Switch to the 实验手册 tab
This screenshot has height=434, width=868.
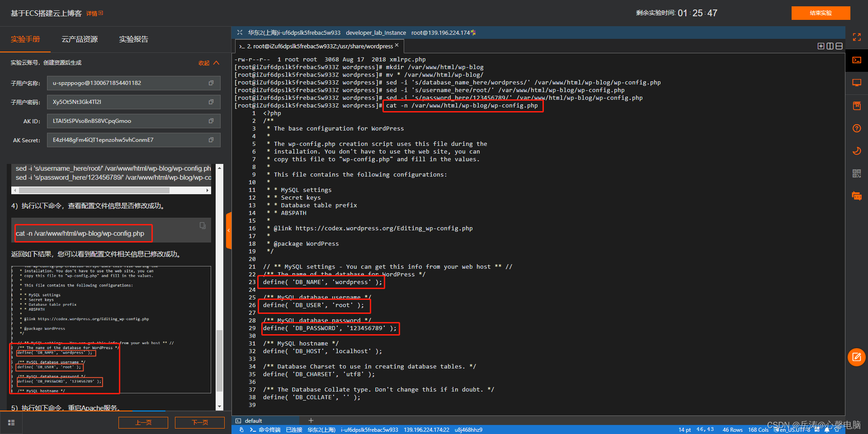point(25,39)
